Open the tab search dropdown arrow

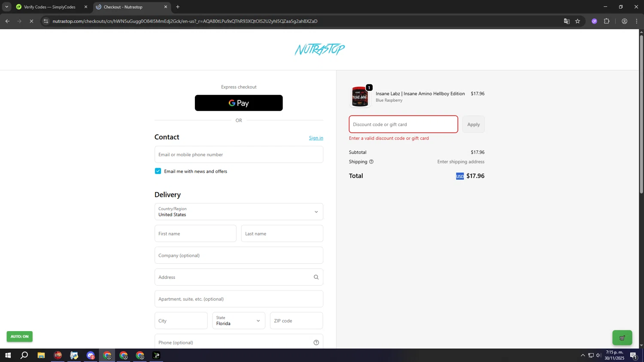point(6,7)
